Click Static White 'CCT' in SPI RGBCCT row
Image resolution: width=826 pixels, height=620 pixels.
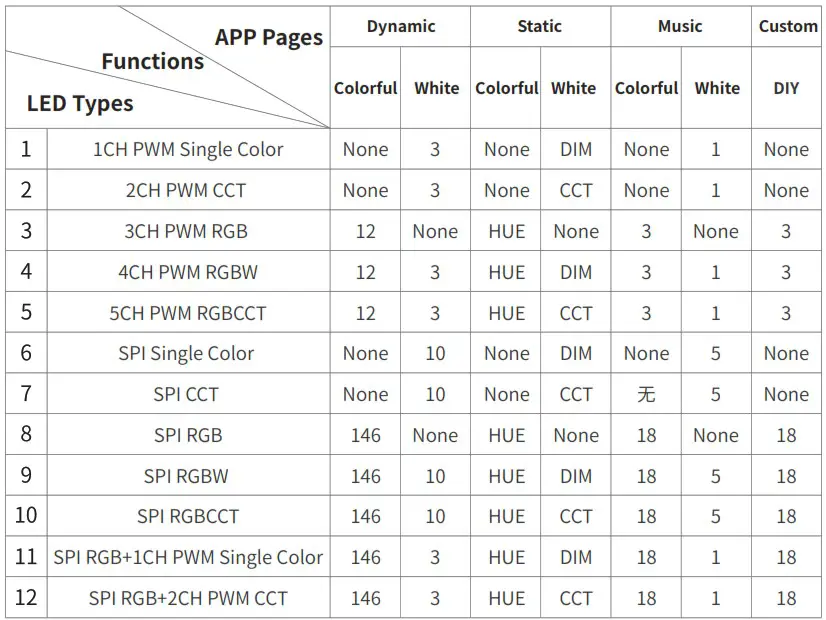[x=576, y=516]
